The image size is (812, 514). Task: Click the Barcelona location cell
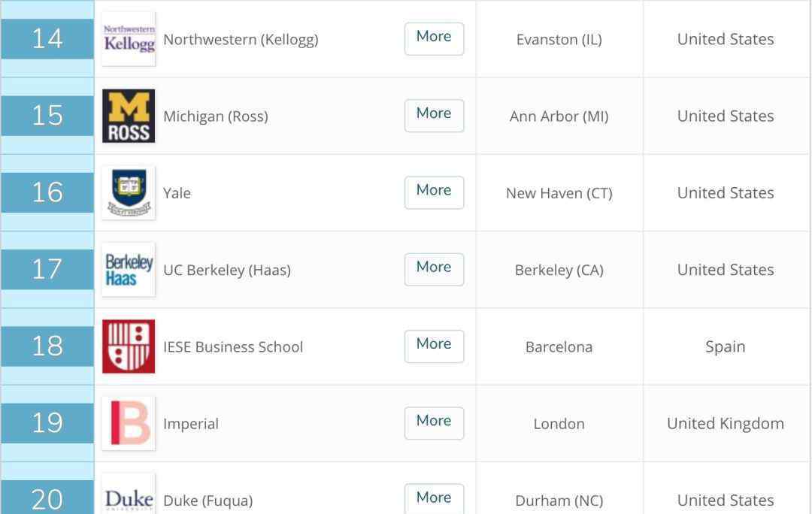[559, 347]
